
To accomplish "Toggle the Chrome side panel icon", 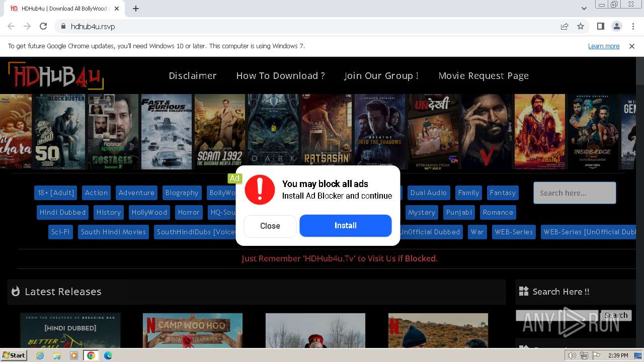I will tap(600, 26).
